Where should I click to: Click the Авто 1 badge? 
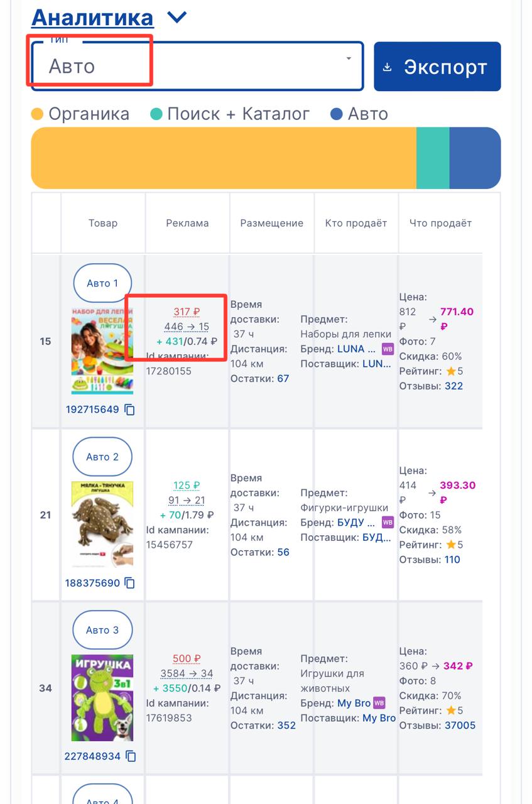coord(102,283)
